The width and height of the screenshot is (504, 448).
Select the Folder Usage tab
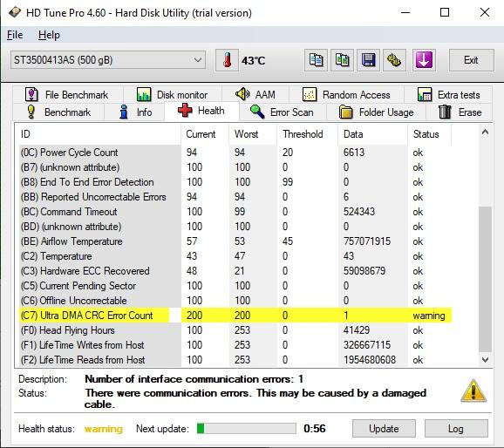(377, 112)
